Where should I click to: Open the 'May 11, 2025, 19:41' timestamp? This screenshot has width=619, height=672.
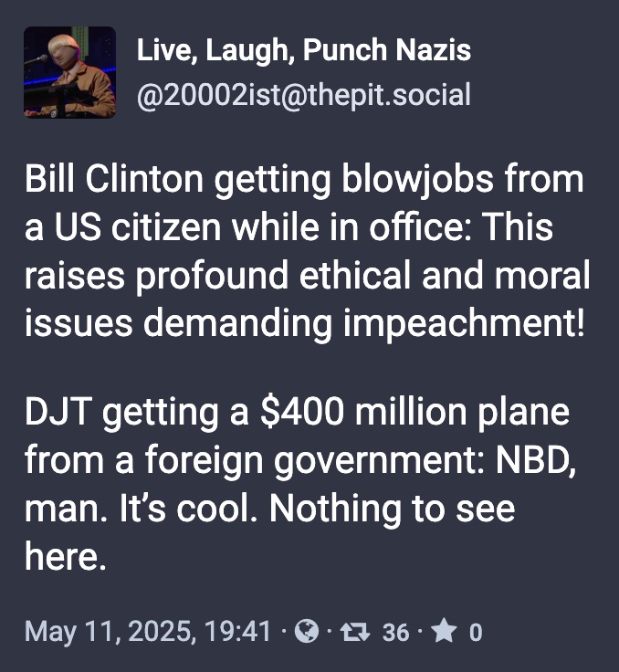point(148,632)
